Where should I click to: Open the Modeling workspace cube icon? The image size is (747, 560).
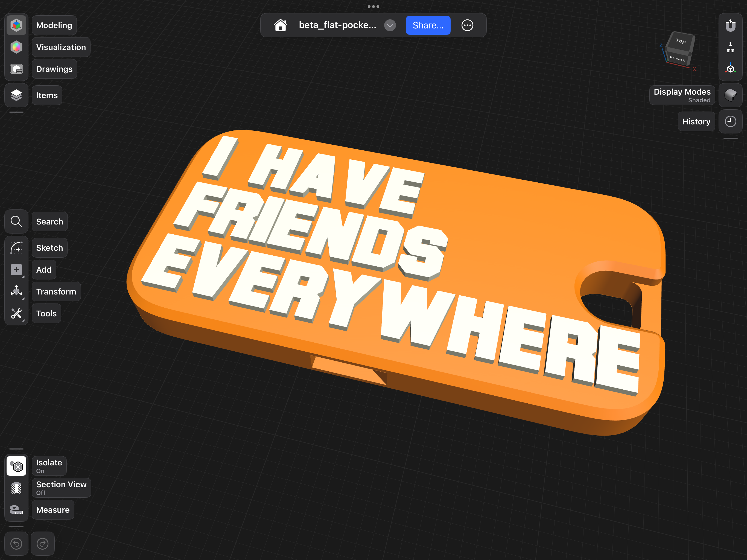16,25
